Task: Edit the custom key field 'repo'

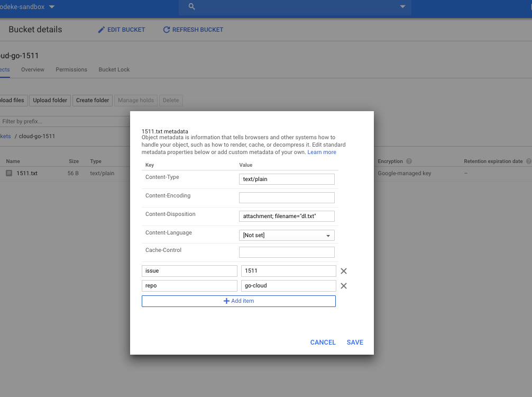Action: tap(189, 286)
